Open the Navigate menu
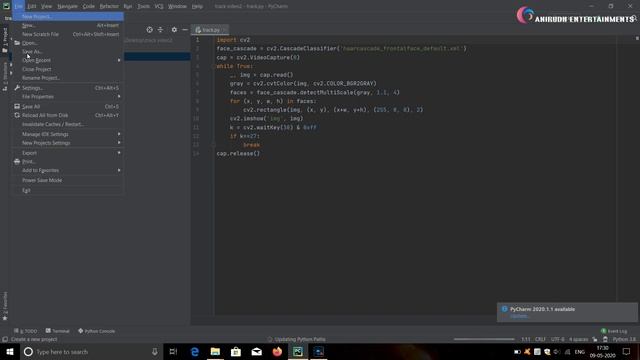Image resolution: width=640 pixels, height=360 pixels. coord(67,6)
